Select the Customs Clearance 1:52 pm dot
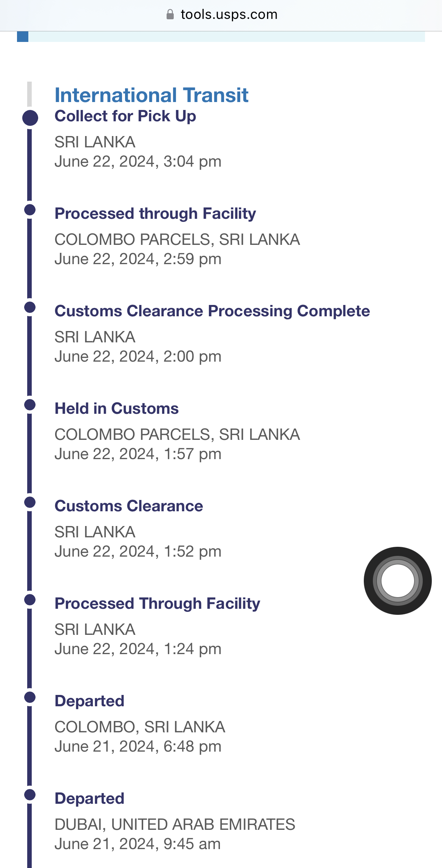The height and width of the screenshot is (868, 442). pos(30,502)
